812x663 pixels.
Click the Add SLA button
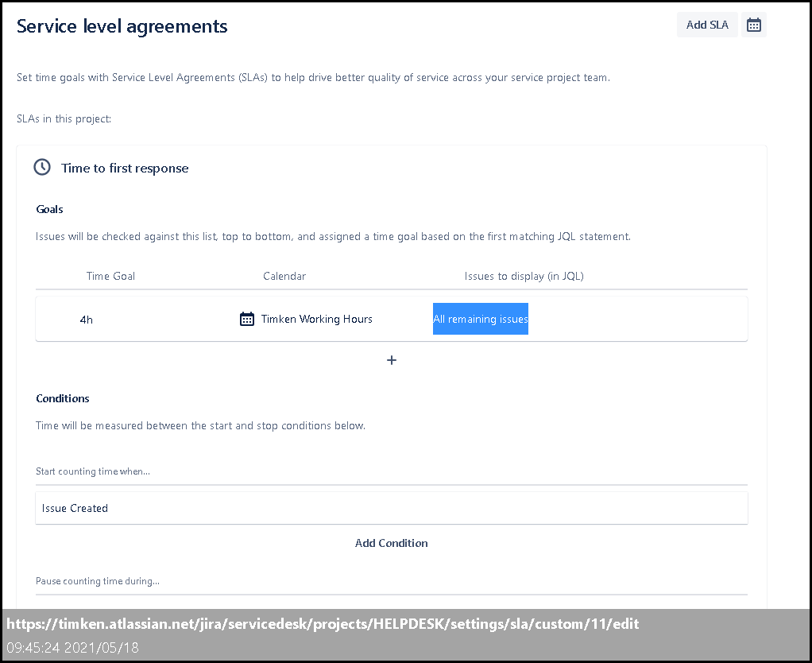(707, 25)
